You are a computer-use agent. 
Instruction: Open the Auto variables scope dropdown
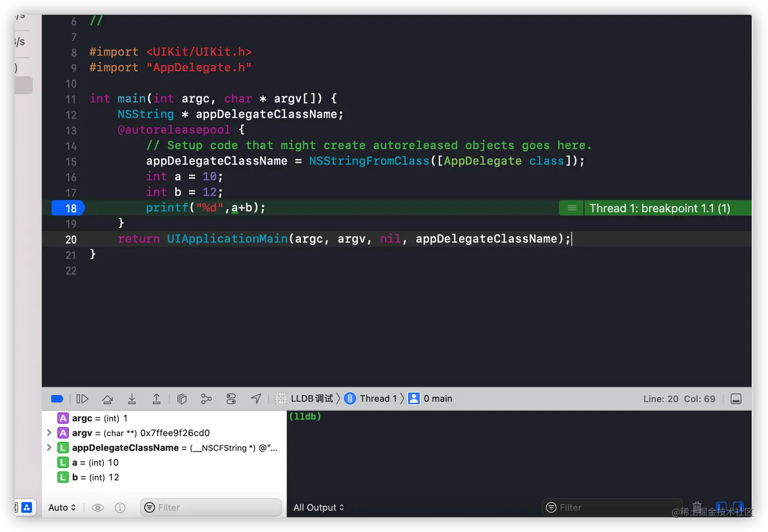(62, 508)
